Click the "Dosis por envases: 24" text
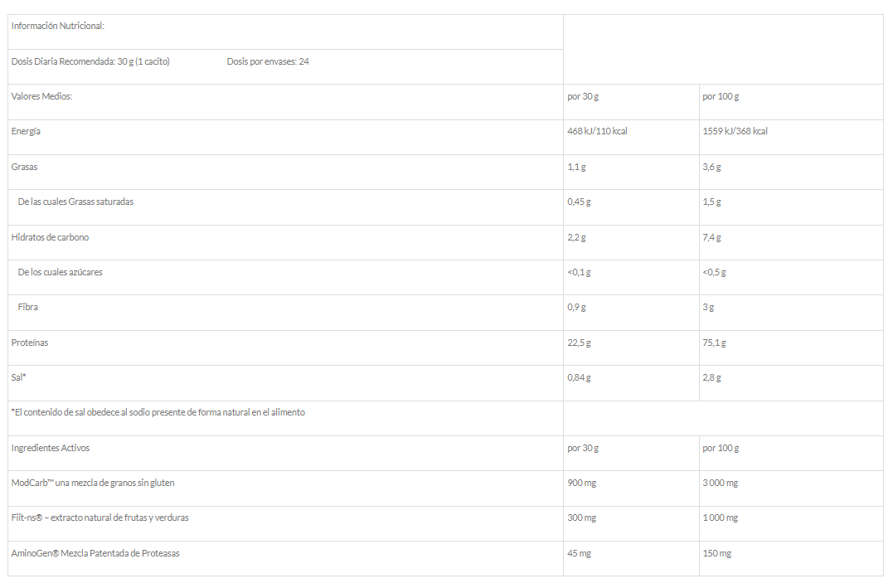The height and width of the screenshot is (588, 893). pyautogui.click(x=268, y=61)
